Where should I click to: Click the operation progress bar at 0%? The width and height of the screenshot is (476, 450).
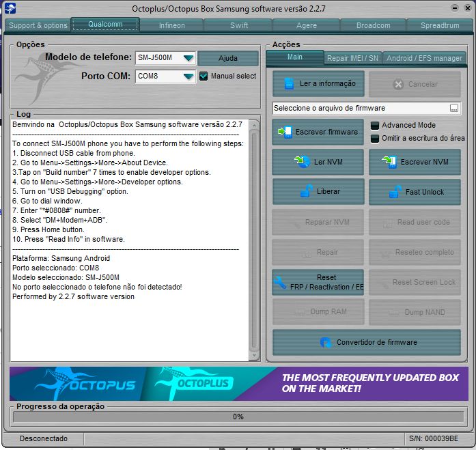(x=238, y=417)
